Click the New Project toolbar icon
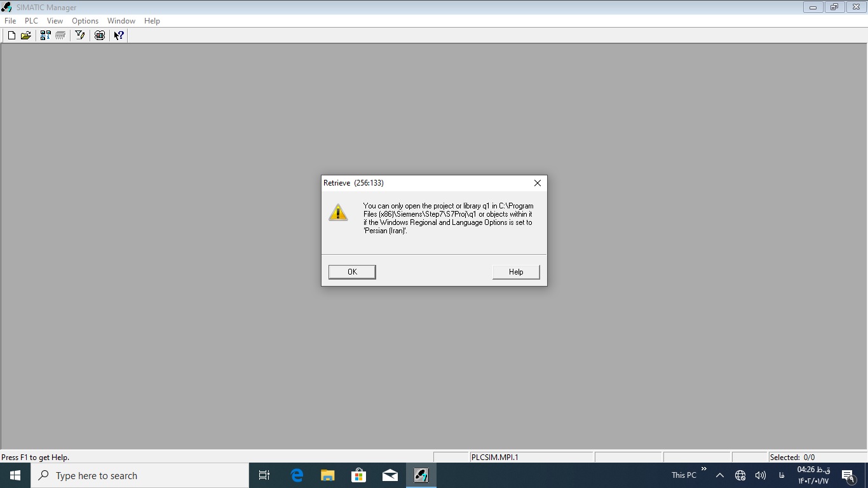Screen dimensions: 868x488 pos(11,36)
